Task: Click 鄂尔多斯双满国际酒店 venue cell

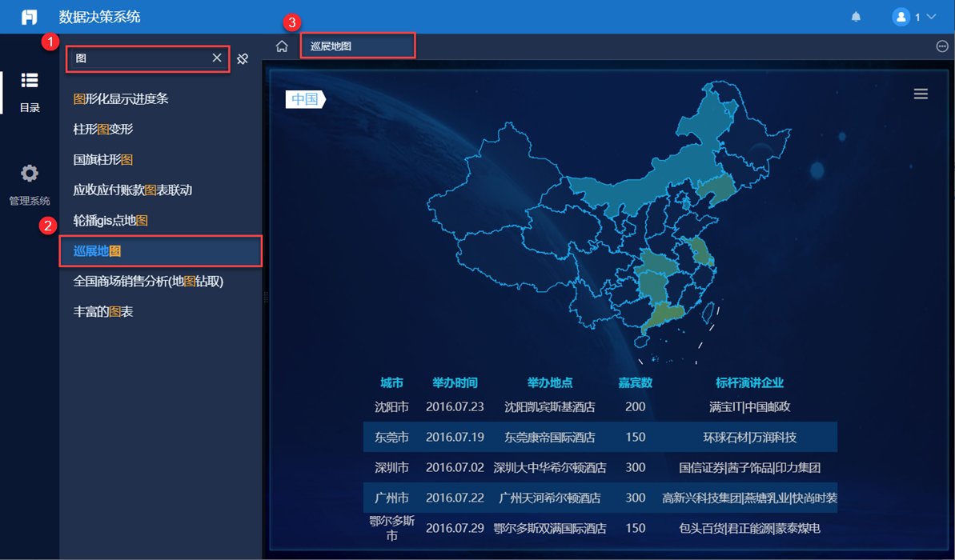Action: point(550,528)
